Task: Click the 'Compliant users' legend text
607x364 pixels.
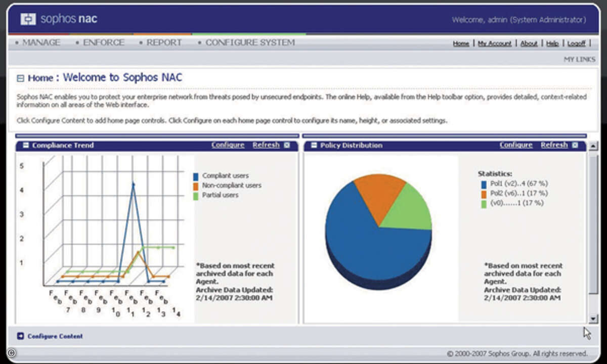Action: click(x=226, y=176)
